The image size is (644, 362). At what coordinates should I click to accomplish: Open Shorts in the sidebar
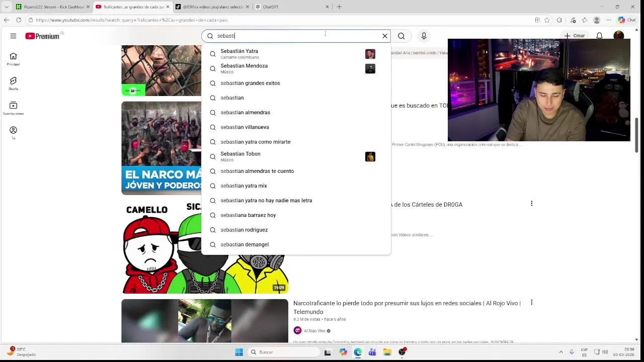pyautogui.click(x=13, y=83)
